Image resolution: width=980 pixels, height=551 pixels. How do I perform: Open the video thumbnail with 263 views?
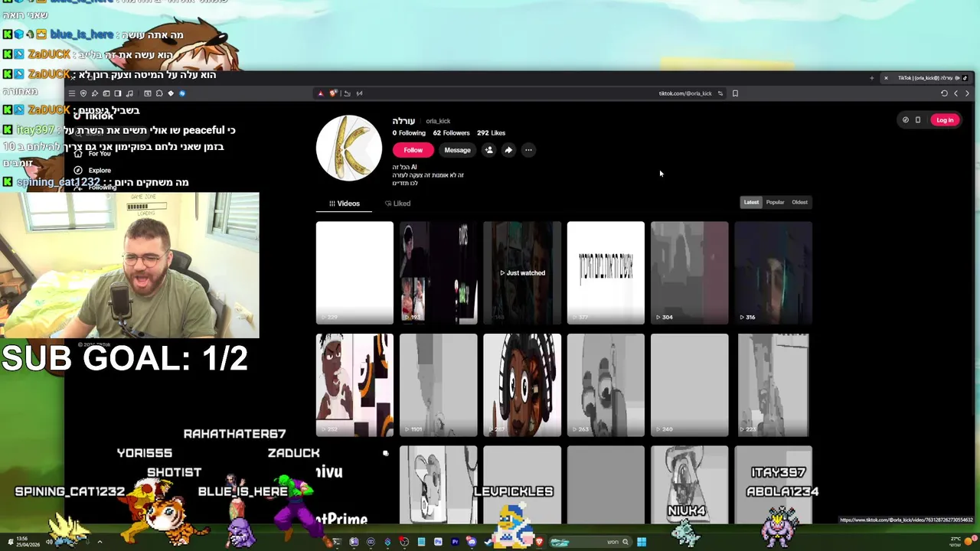606,385
